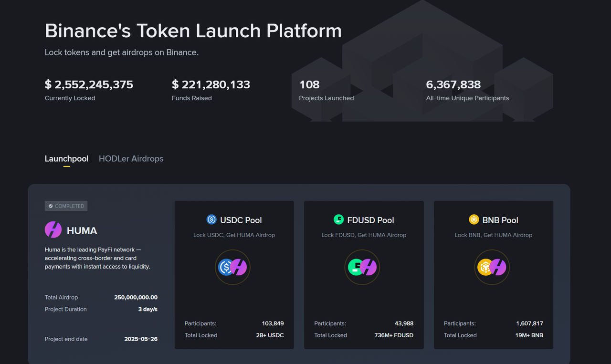Image resolution: width=611 pixels, height=364 pixels.
Task: Click the Funds Raised amount $ 221,280,133
Action: [x=211, y=84]
